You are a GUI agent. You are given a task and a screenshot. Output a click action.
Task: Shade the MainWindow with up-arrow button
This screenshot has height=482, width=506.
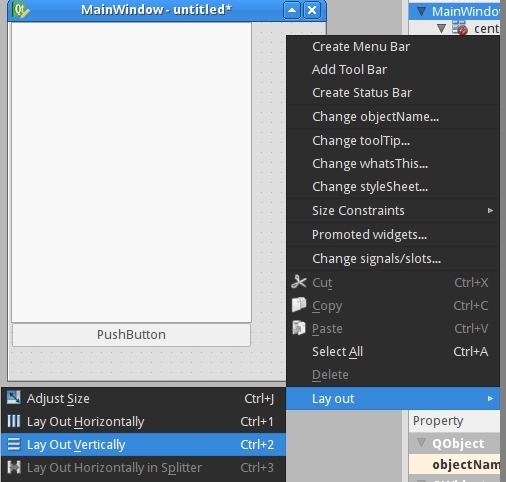pyautogui.click(x=292, y=10)
